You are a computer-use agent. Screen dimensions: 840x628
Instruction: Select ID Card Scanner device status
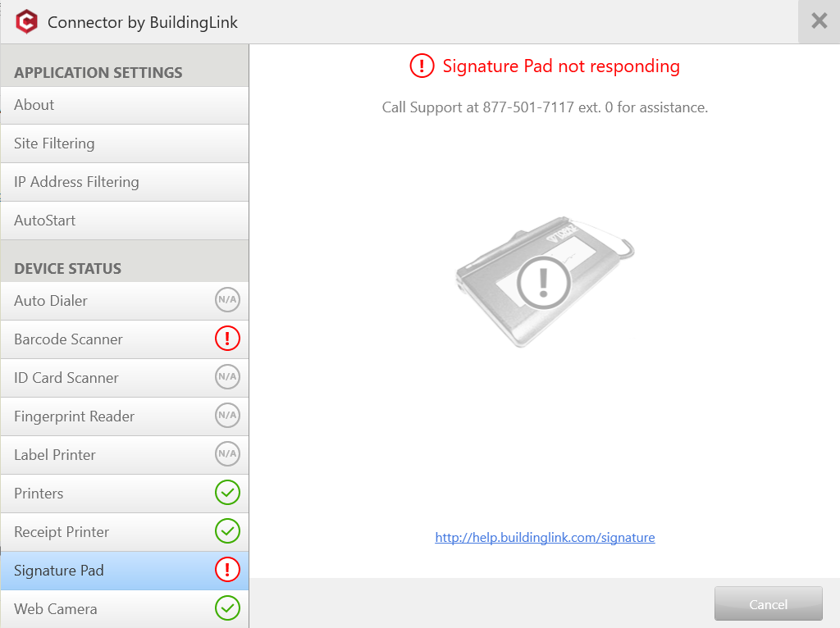125,378
